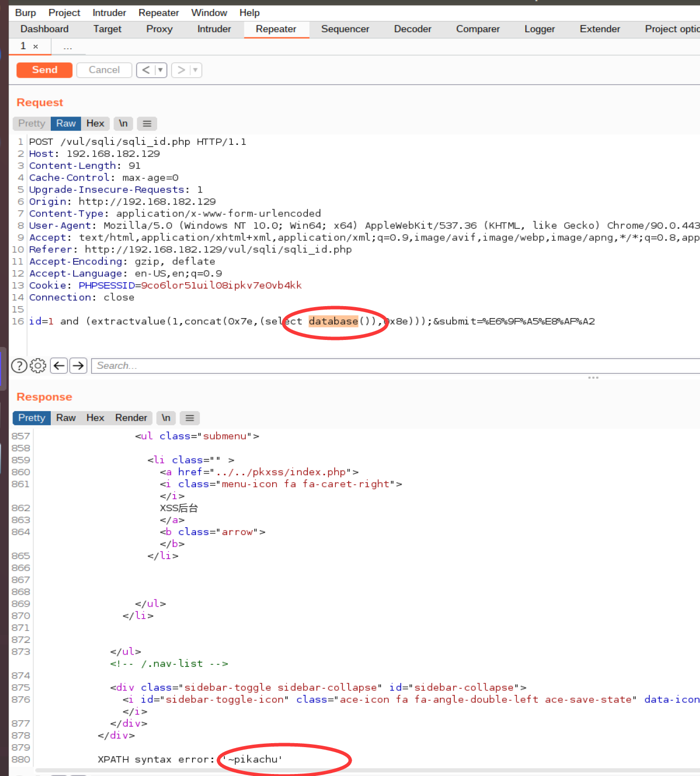
Task: Switch to the Intruder tool tab
Action: [x=214, y=29]
